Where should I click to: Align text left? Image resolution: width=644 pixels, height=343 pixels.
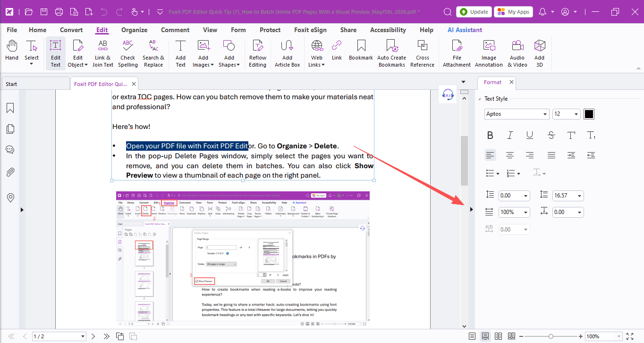coord(490,155)
